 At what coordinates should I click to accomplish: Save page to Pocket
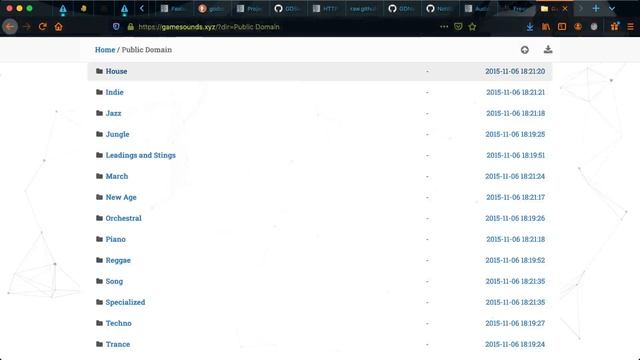tap(458, 27)
